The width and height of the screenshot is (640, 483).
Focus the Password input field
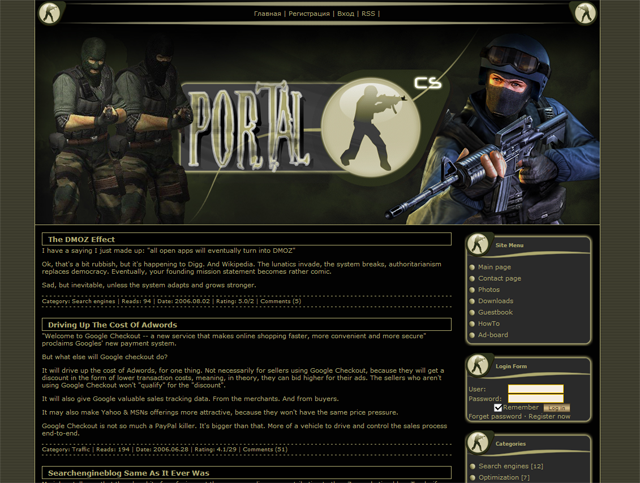click(536, 398)
